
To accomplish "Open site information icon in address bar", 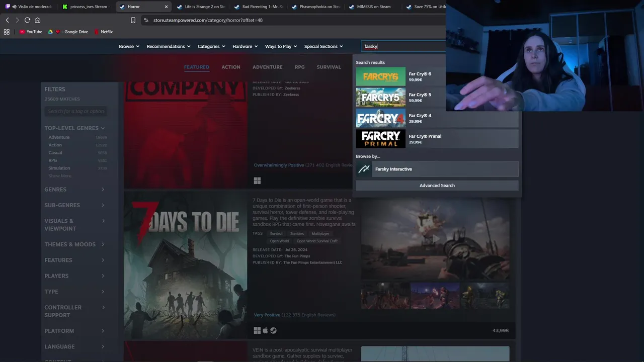I will click(146, 20).
